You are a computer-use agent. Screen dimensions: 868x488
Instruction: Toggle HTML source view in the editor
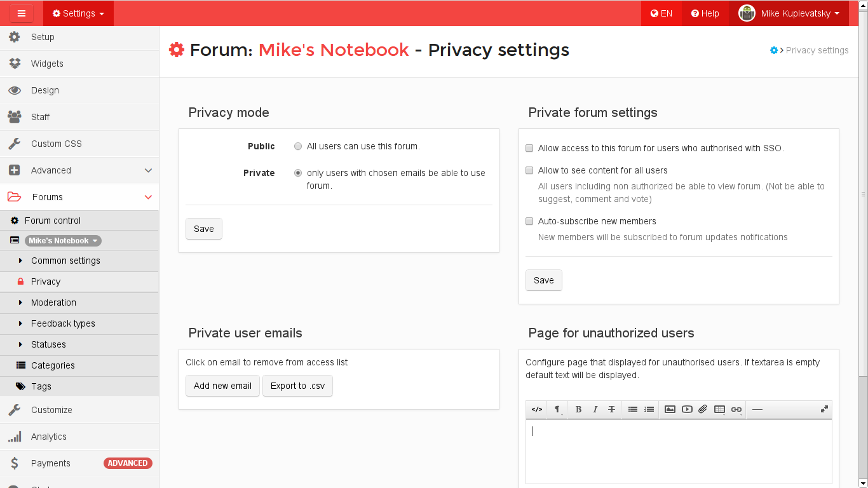537,409
